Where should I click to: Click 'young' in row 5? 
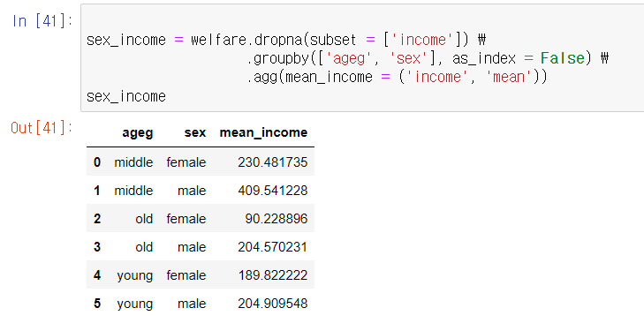click(135, 304)
